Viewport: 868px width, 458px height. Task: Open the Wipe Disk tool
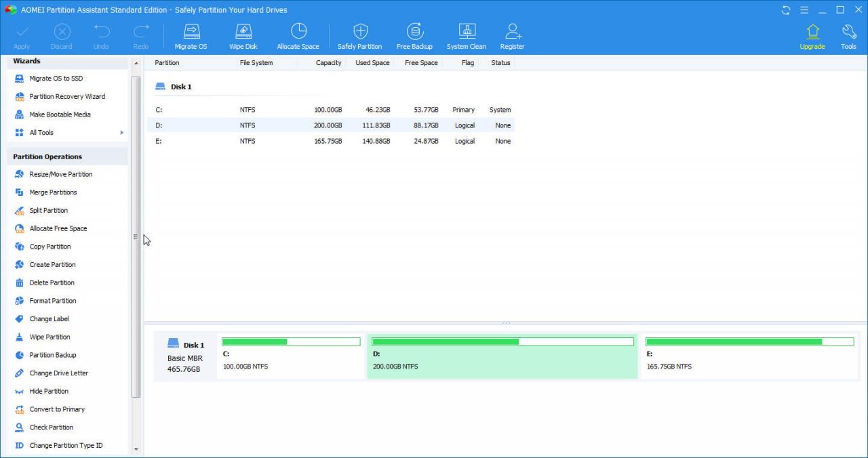pyautogui.click(x=243, y=35)
